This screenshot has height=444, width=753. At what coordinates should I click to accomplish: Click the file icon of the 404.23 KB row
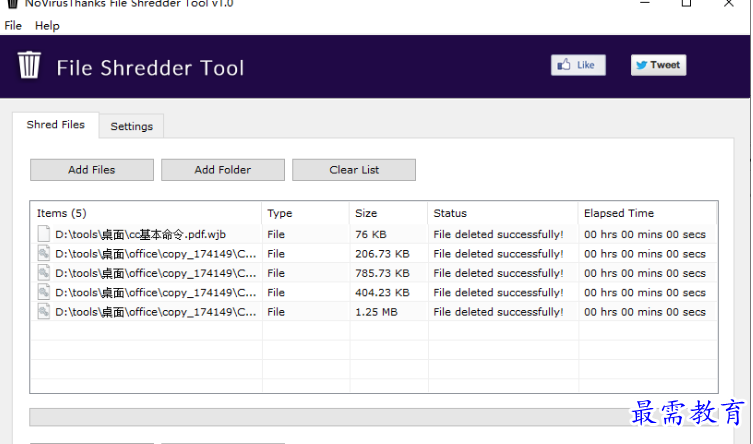[x=44, y=292]
